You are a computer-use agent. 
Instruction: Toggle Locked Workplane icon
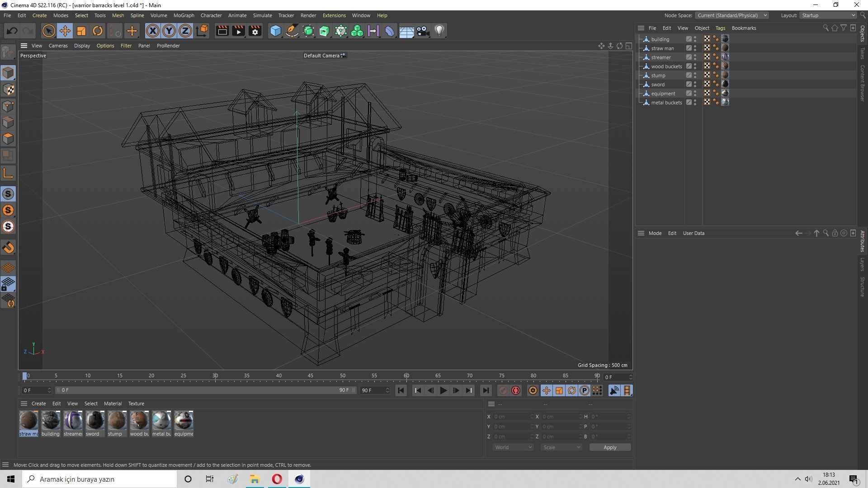8,284
